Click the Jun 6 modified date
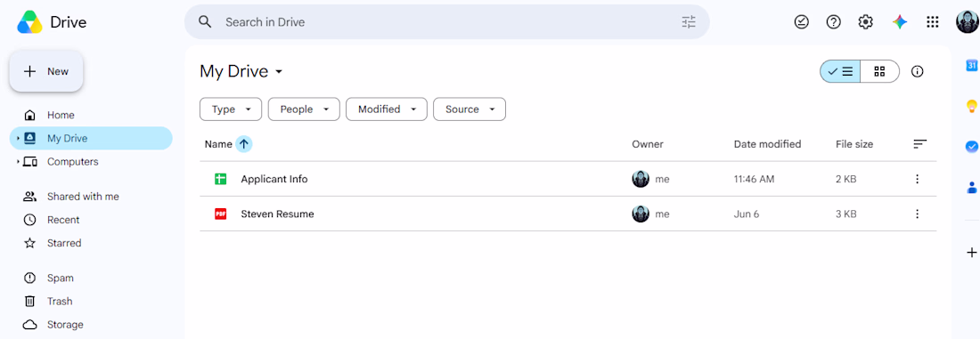Image resolution: width=980 pixels, height=339 pixels. click(x=747, y=214)
